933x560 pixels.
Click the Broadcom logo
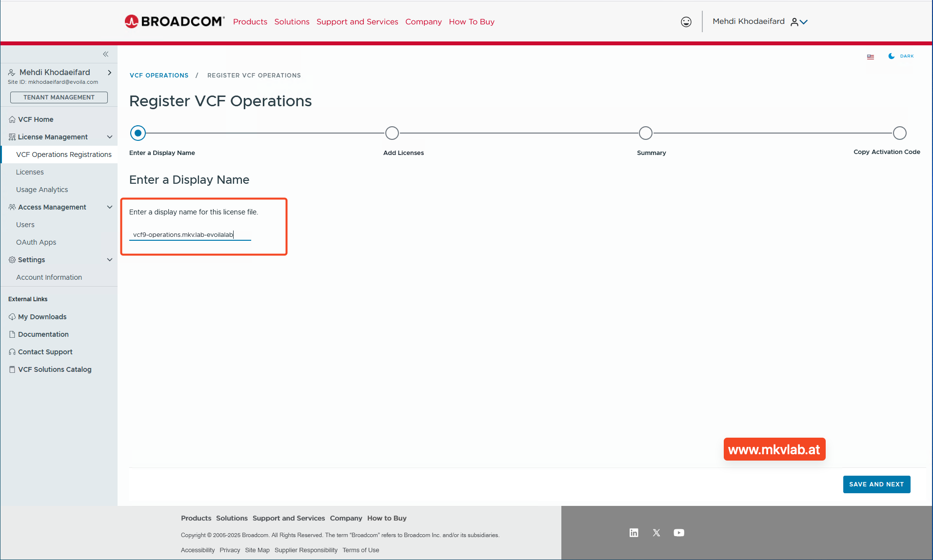pos(174,21)
